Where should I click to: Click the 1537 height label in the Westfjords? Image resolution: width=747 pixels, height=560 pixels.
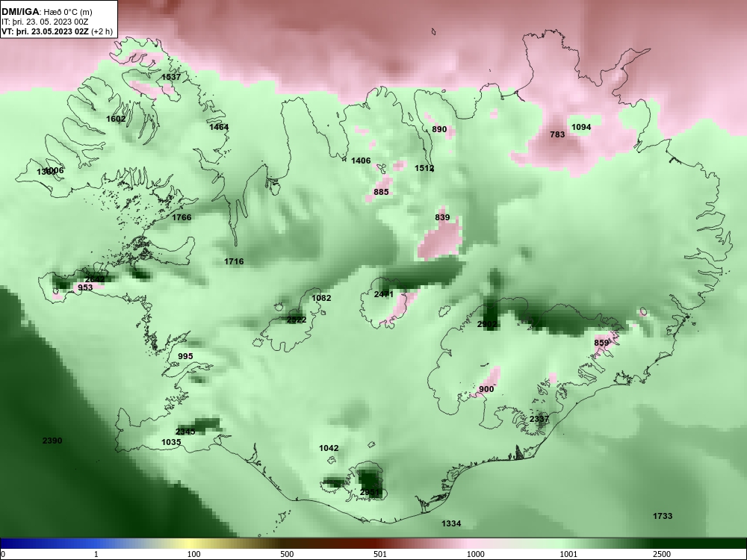click(171, 77)
